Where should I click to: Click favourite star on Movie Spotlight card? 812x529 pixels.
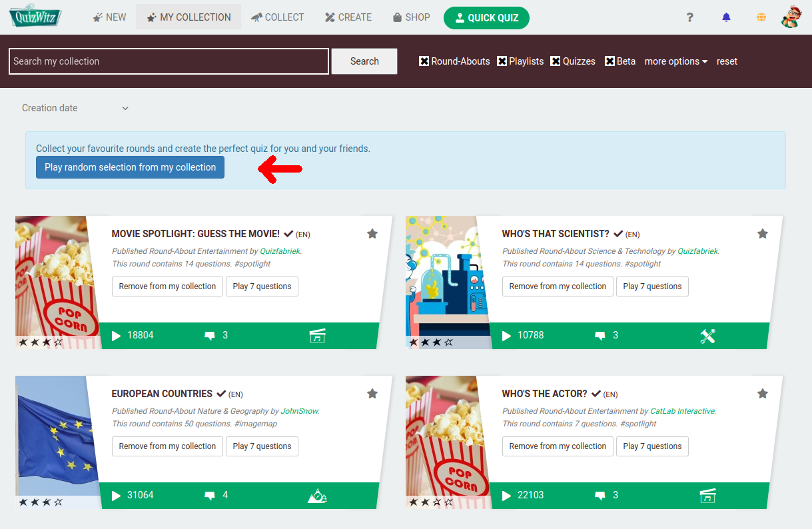(x=372, y=233)
